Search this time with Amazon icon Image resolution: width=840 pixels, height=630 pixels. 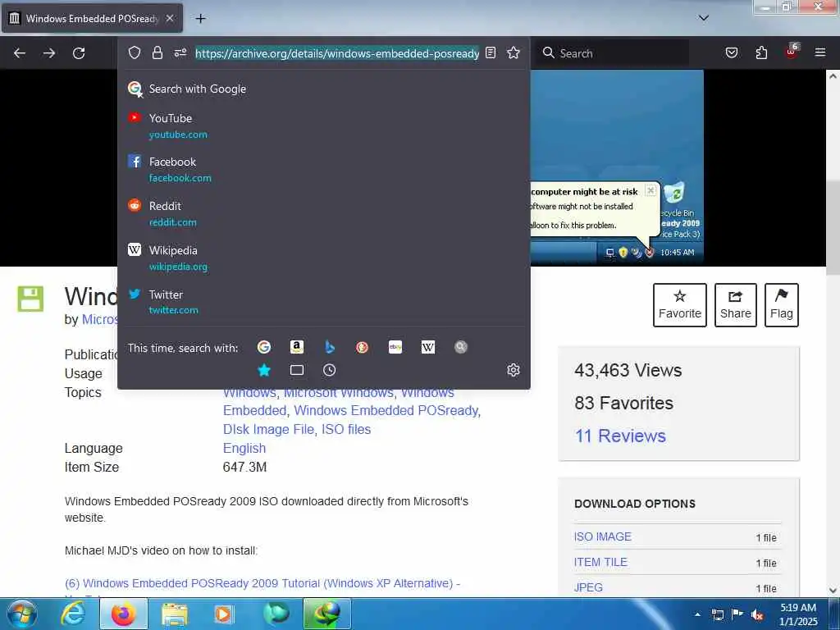[x=297, y=347]
